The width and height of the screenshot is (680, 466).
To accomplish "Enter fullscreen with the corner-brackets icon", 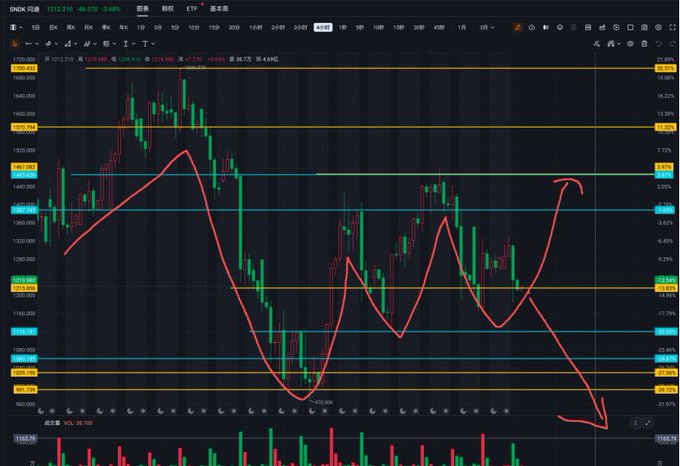I will pos(672,27).
